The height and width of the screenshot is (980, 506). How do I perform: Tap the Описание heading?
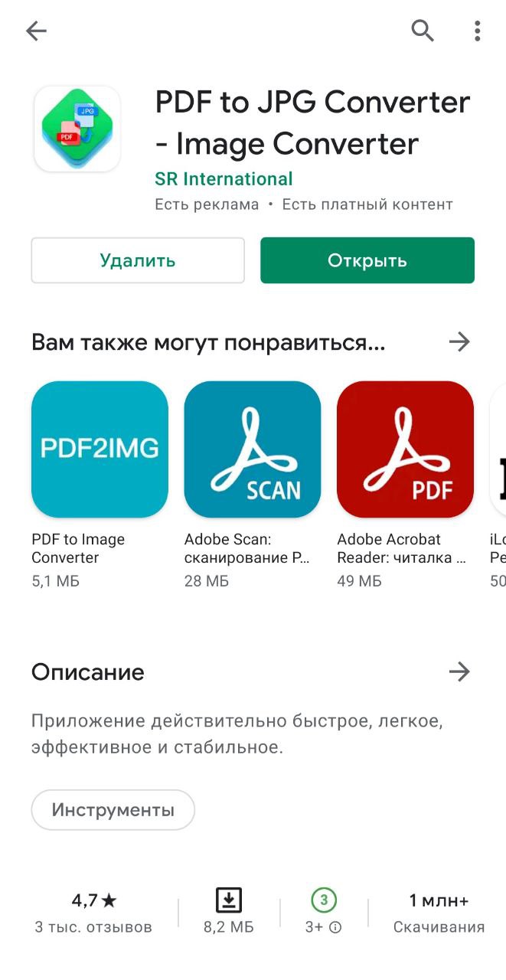(x=88, y=672)
